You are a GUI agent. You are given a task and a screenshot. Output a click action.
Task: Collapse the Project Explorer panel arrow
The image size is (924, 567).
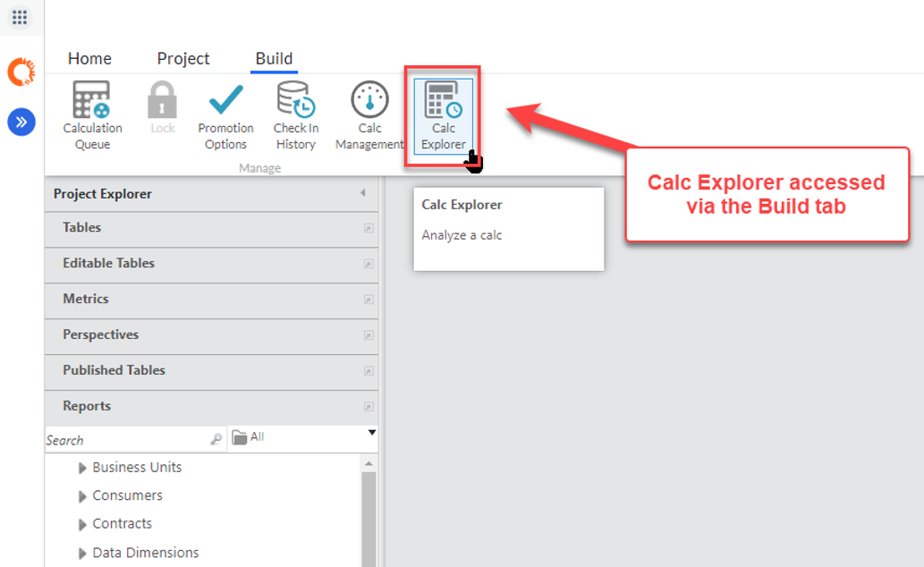tap(362, 193)
